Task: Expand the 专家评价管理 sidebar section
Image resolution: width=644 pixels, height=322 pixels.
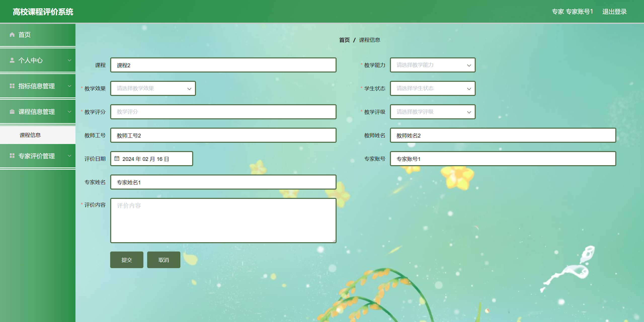Action: (x=69, y=156)
